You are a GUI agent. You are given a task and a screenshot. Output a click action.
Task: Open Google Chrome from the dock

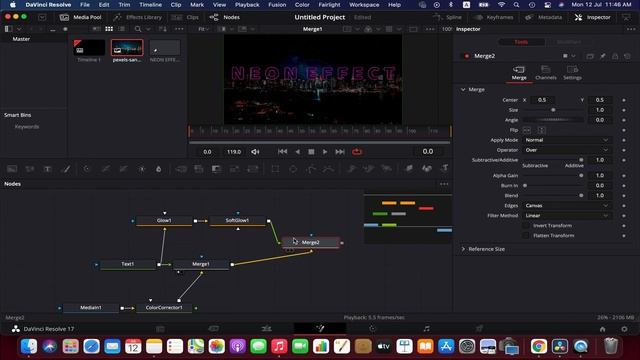coord(539,347)
